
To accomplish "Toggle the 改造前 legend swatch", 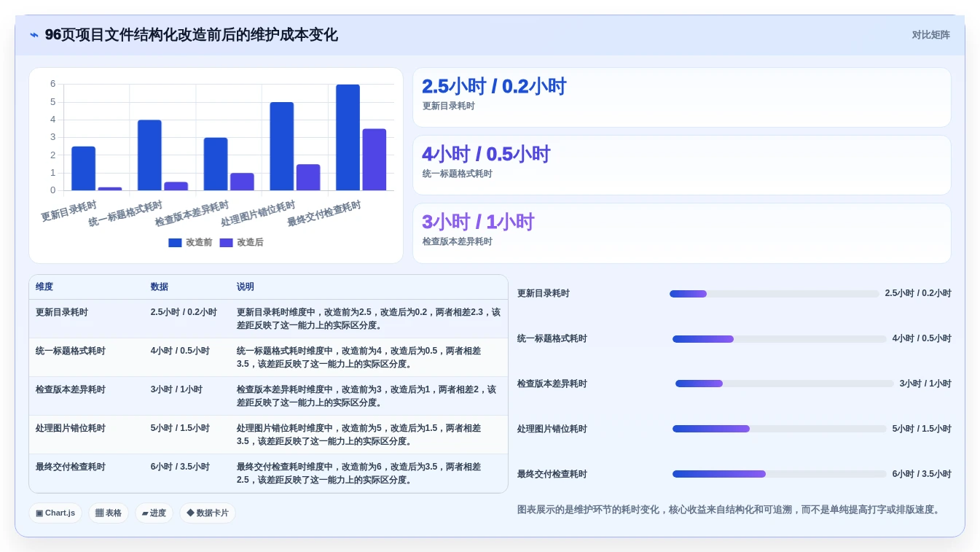I will 175,243.
